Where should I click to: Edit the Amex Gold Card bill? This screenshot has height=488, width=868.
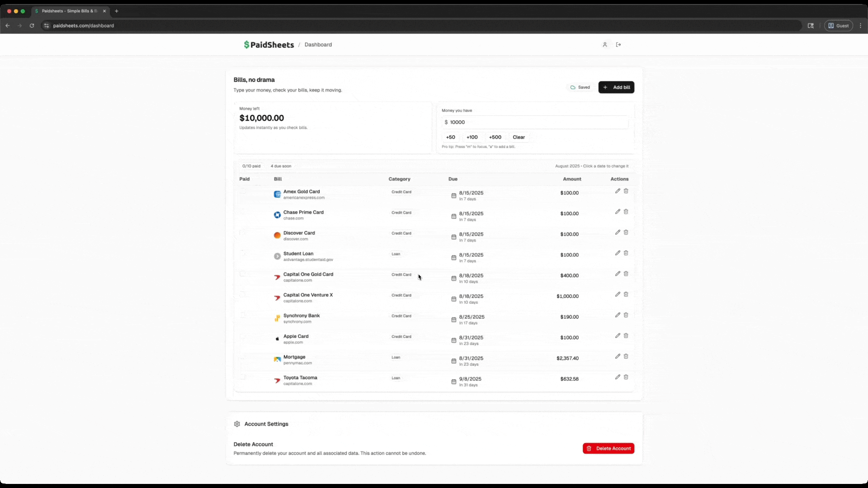point(618,191)
